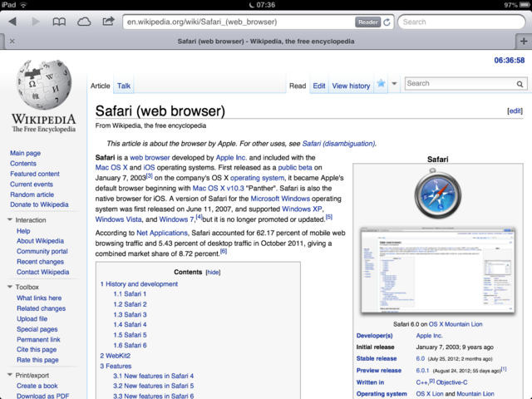
Task: Reload page with refresh icon
Action: point(387,22)
